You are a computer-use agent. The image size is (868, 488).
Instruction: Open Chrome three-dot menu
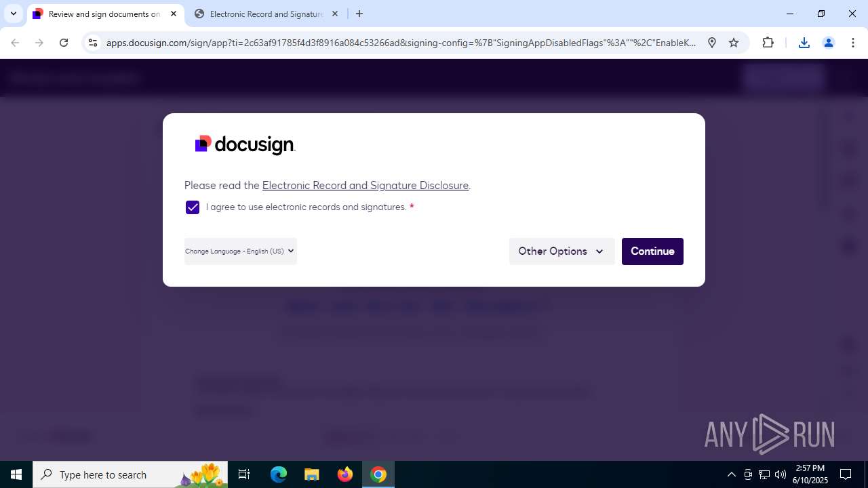click(x=852, y=43)
